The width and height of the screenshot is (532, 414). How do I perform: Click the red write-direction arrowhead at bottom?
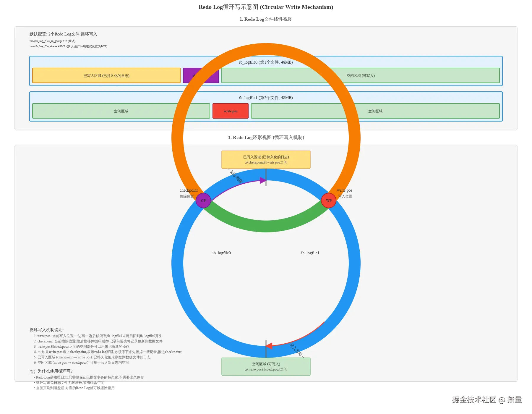(x=269, y=345)
